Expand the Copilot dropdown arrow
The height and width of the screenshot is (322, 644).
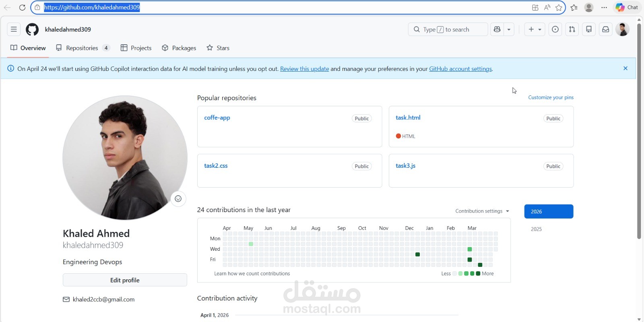tap(509, 29)
